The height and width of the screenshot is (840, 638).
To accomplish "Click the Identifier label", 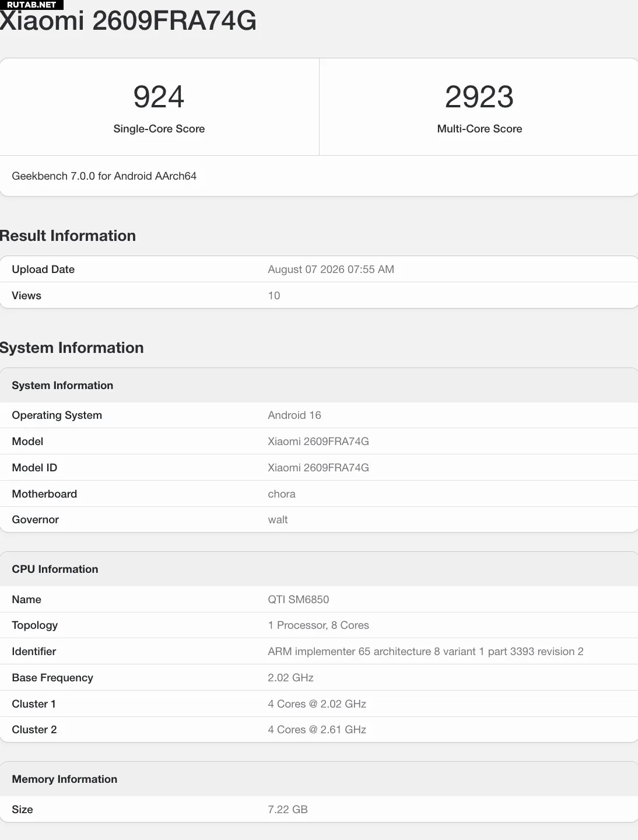I will pos(34,652).
